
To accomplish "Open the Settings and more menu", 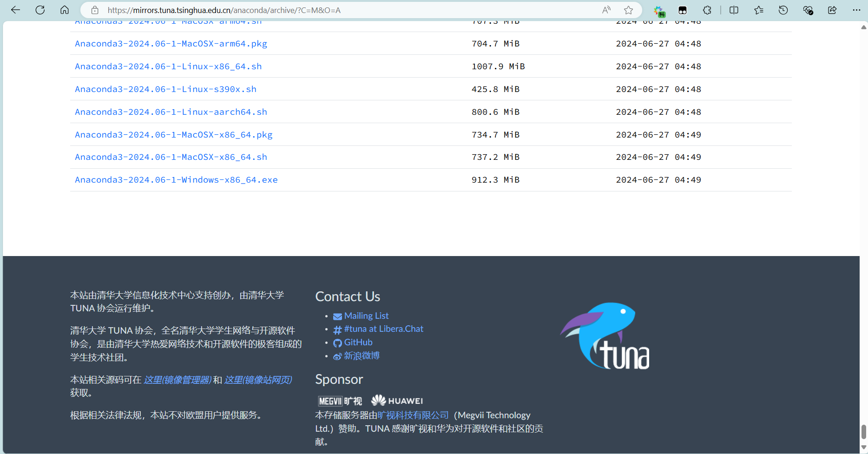I will point(856,10).
